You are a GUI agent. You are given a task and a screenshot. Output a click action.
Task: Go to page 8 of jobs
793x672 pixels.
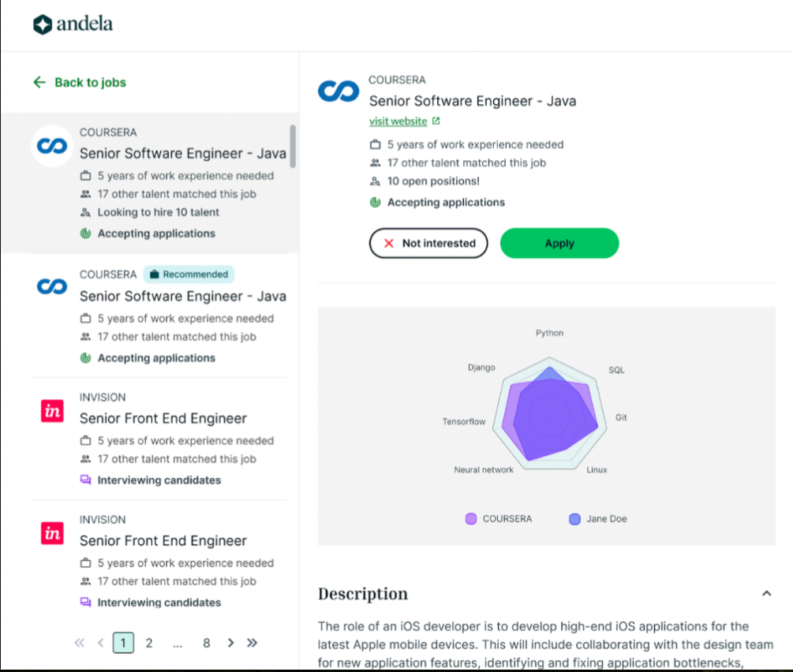click(x=207, y=643)
